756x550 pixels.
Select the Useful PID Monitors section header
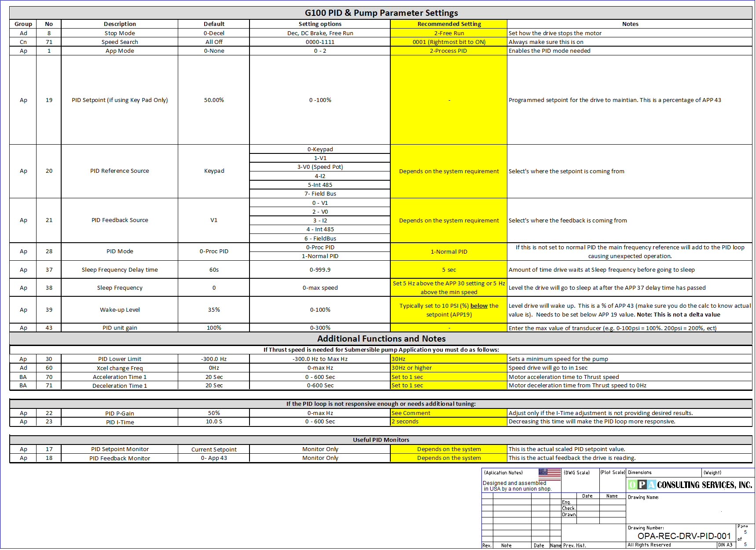click(381, 440)
